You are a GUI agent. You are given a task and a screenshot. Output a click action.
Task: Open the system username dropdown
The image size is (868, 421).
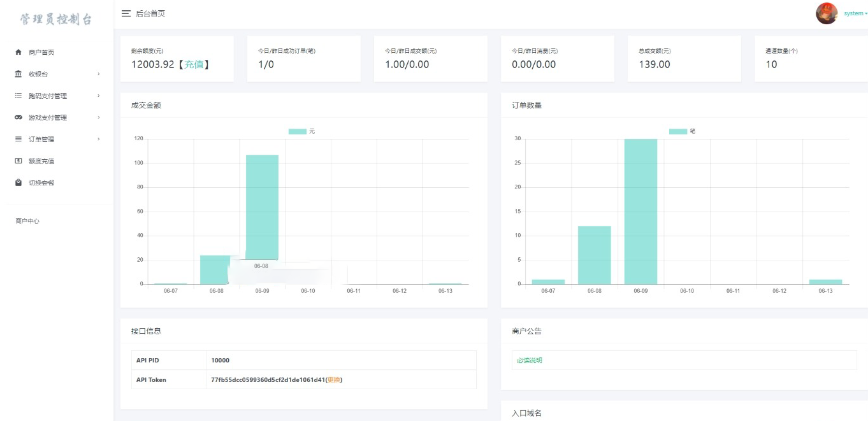point(855,13)
